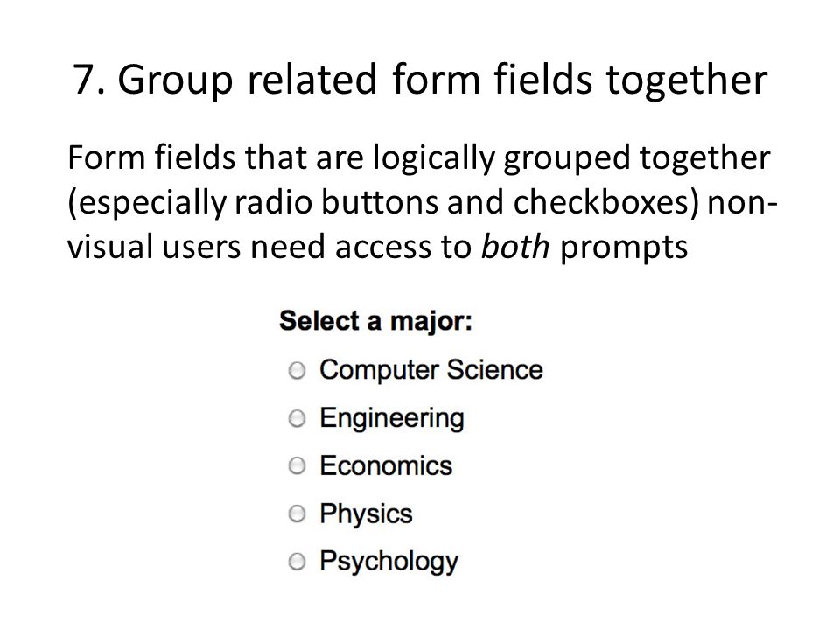840x630 pixels.
Task: Pick the Economics radio button
Action: (x=297, y=466)
